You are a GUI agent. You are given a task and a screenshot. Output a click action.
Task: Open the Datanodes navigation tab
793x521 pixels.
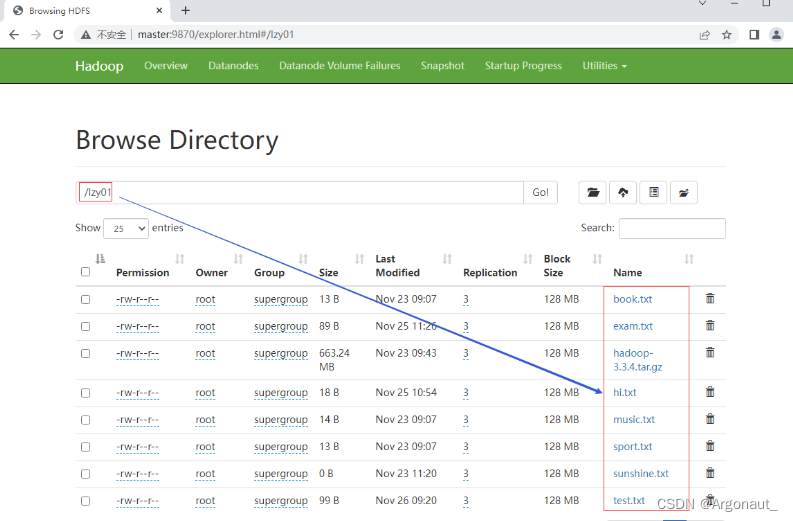click(233, 66)
